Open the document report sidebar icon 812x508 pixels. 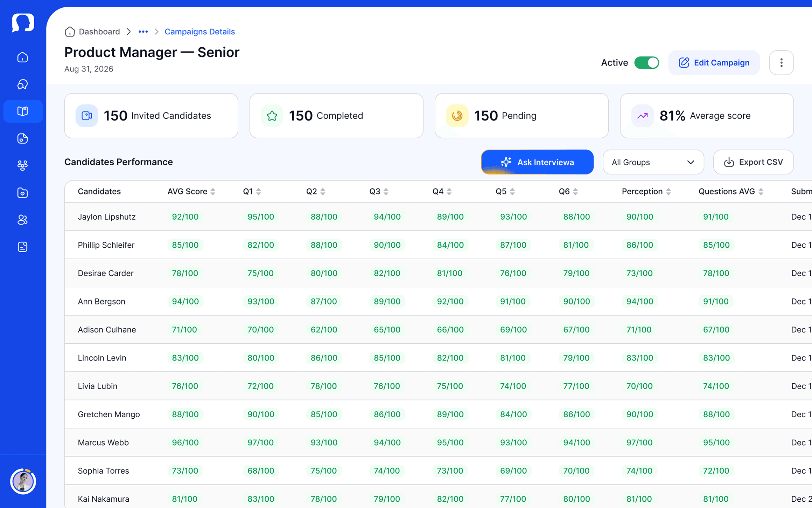pos(23,247)
